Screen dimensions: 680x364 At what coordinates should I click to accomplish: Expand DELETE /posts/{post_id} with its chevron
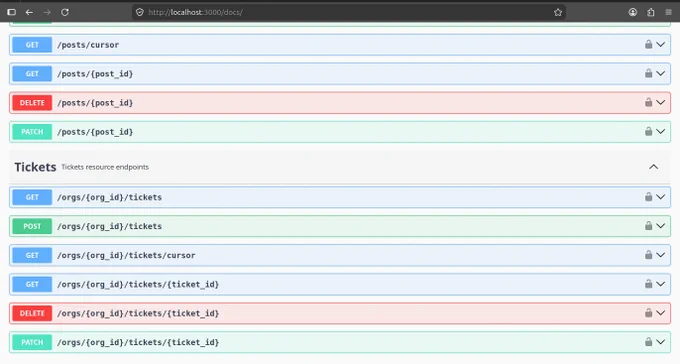[660, 102]
